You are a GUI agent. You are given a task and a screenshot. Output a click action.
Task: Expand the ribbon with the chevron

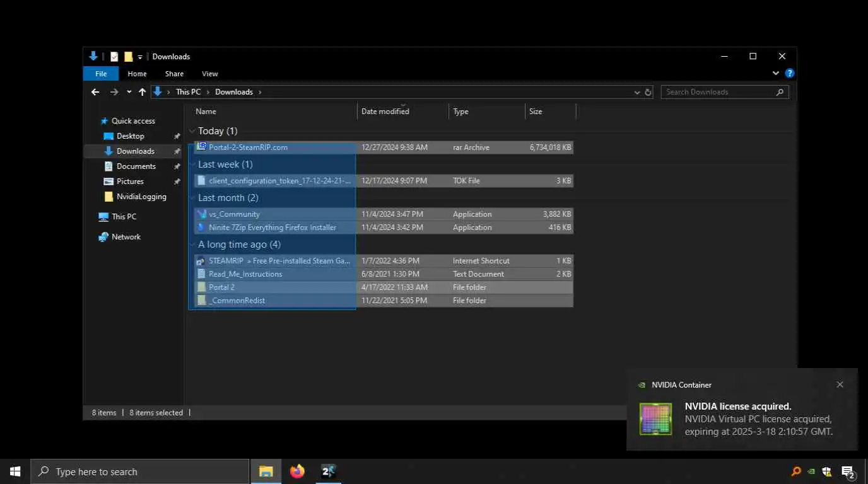pyautogui.click(x=776, y=74)
